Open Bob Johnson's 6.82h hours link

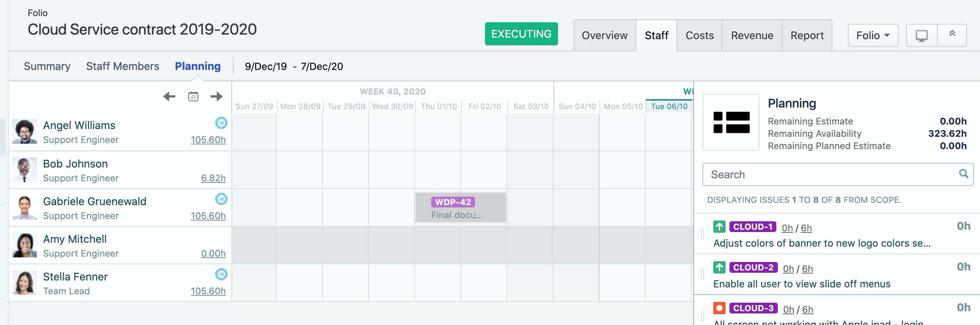coord(213,178)
